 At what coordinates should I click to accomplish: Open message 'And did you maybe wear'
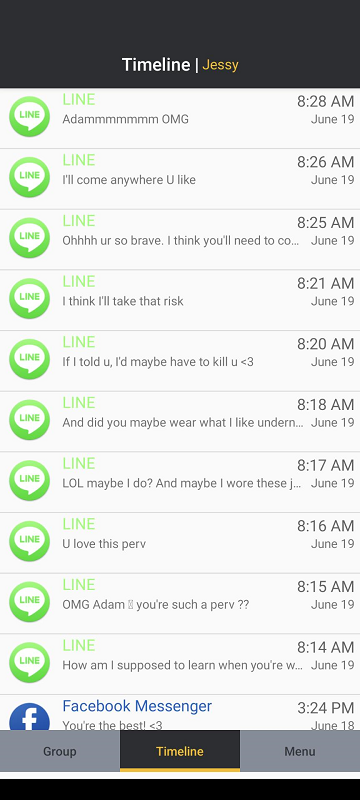point(180,422)
